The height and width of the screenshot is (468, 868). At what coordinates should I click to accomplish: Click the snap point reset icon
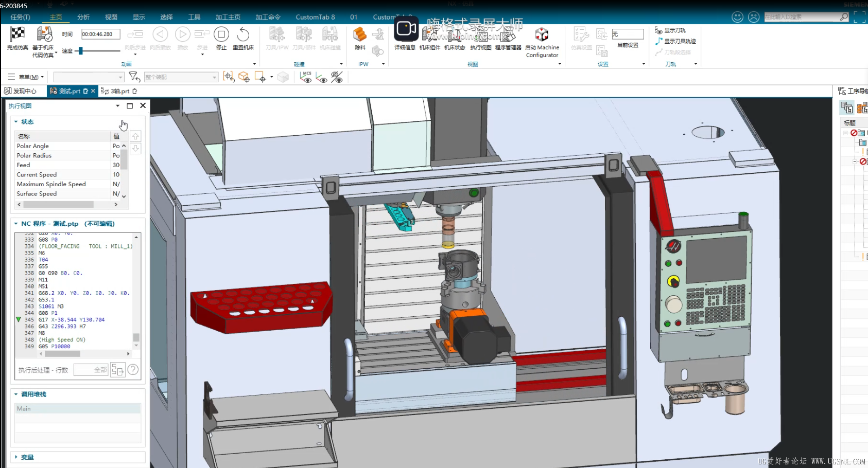(229, 77)
